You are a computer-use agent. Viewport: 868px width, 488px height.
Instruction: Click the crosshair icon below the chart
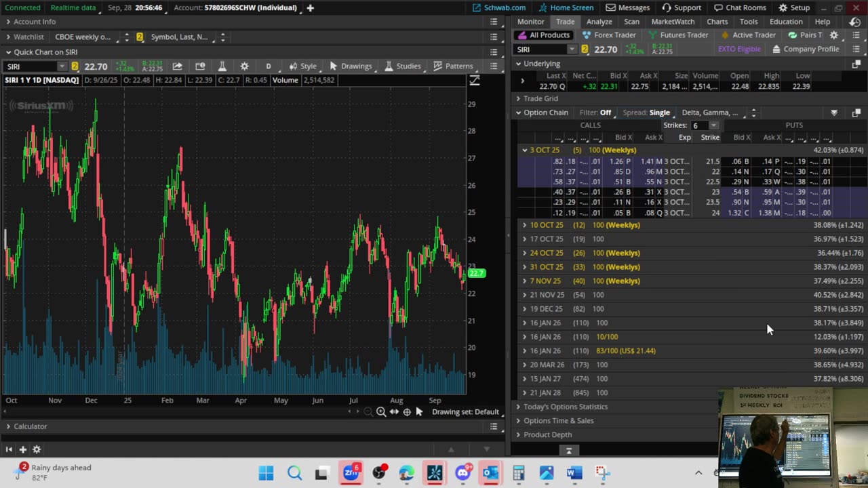click(x=407, y=412)
